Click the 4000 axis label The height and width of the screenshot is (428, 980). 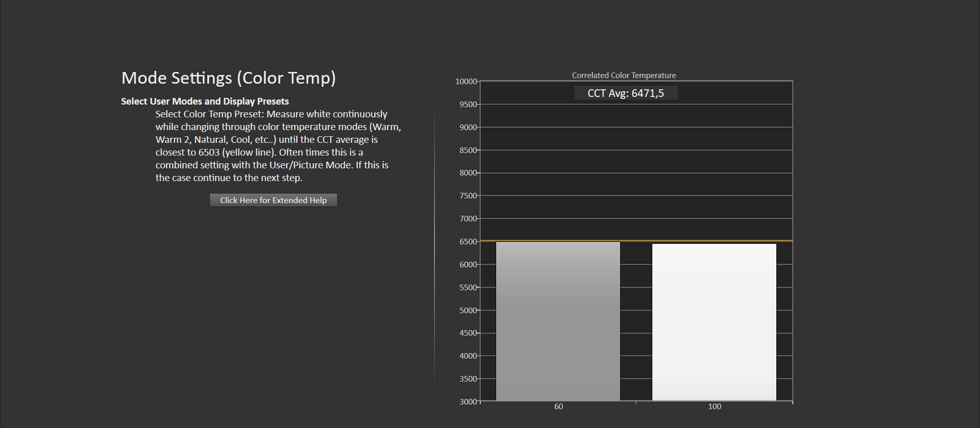tap(468, 356)
